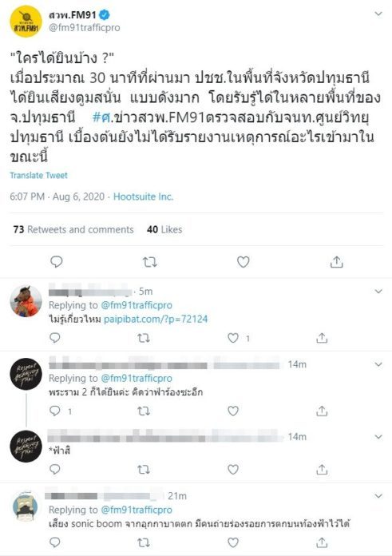View the 40 Likes list
The image size is (392, 556).
click(x=164, y=229)
